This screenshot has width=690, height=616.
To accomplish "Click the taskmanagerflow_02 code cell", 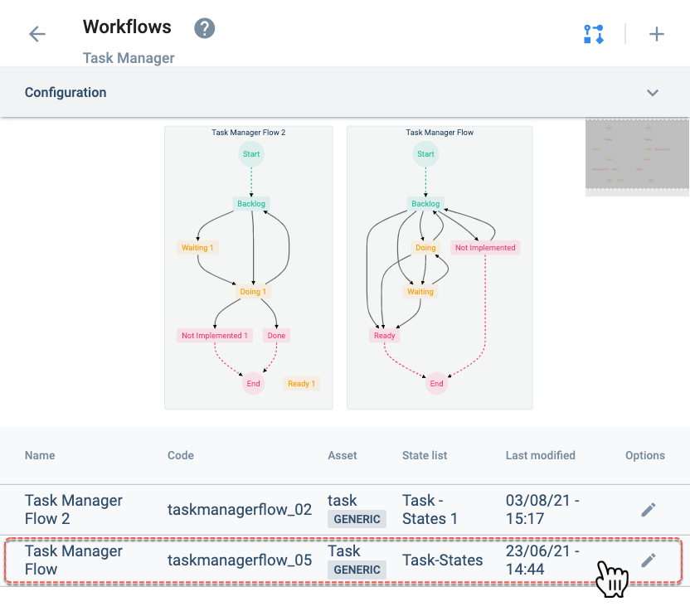I will [240, 510].
